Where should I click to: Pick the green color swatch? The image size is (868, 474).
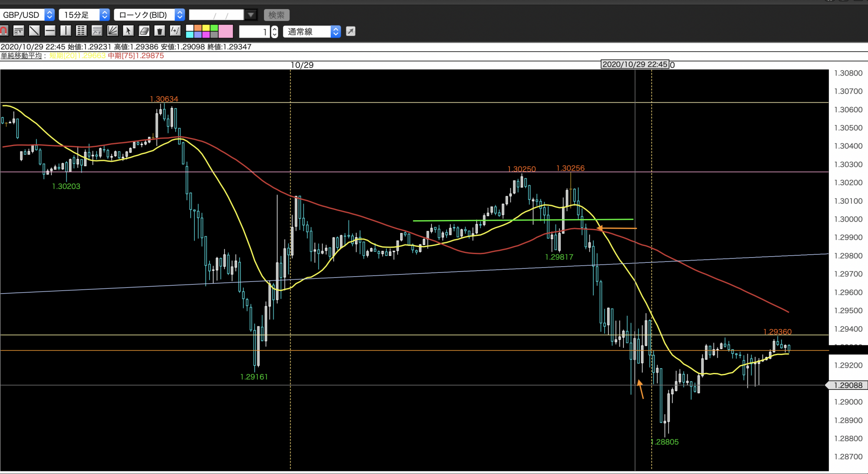(214, 28)
